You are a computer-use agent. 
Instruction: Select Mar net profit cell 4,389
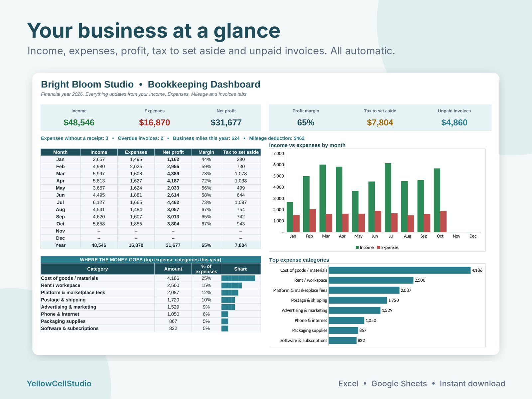pyautogui.click(x=173, y=174)
